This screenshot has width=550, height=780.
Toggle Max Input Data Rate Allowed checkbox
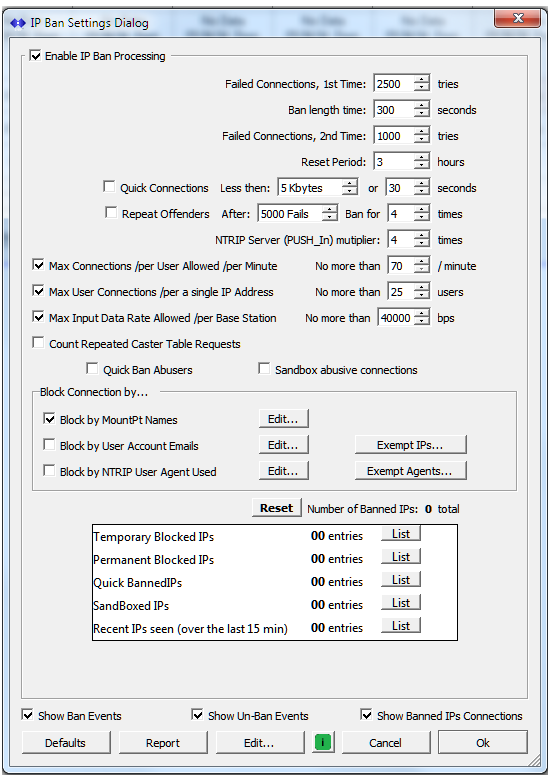38,317
